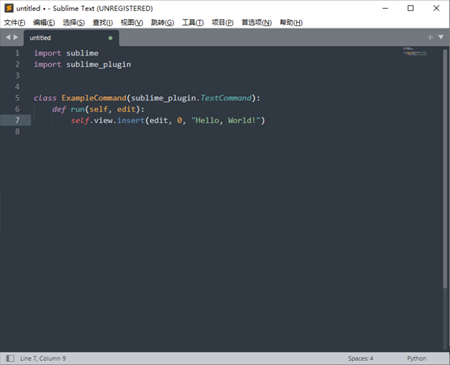Go to next tab with right arrow

[x=15, y=37]
